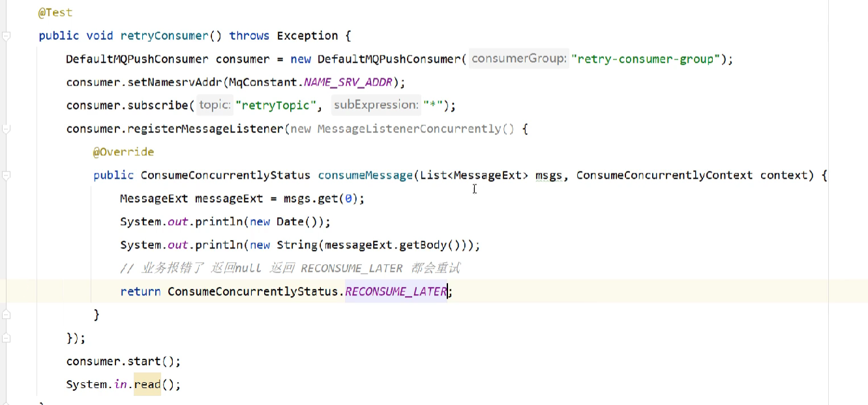Image resolution: width=868 pixels, height=405 pixels.
Task: Click the 'in' field in System.in.read()
Action: [121, 385]
